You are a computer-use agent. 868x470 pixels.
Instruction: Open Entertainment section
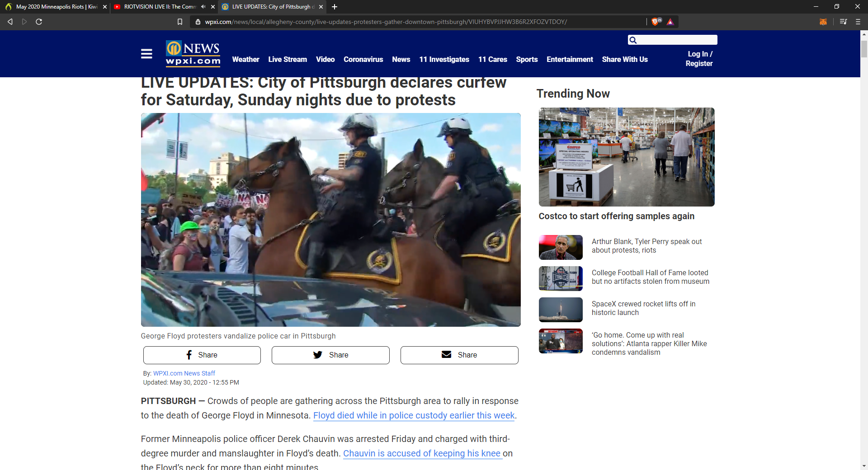coord(570,59)
